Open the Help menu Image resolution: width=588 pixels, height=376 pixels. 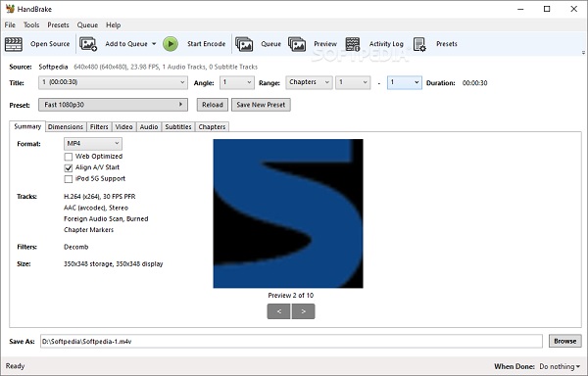pos(114,25)
